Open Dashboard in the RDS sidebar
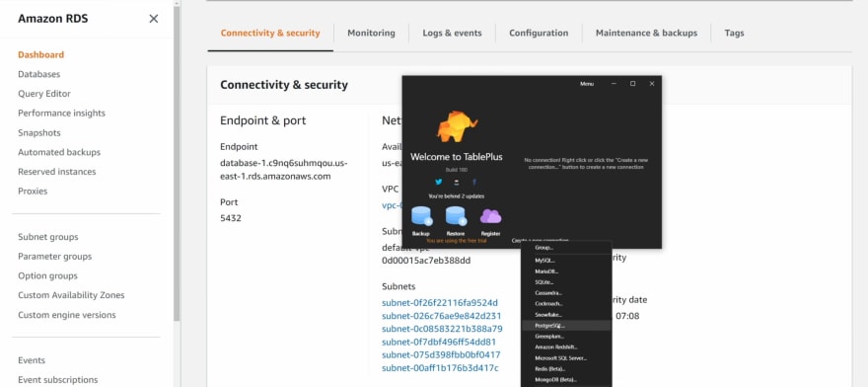Image resolution: width=868 pixels, height=387 pixels. tap(41, 55)
